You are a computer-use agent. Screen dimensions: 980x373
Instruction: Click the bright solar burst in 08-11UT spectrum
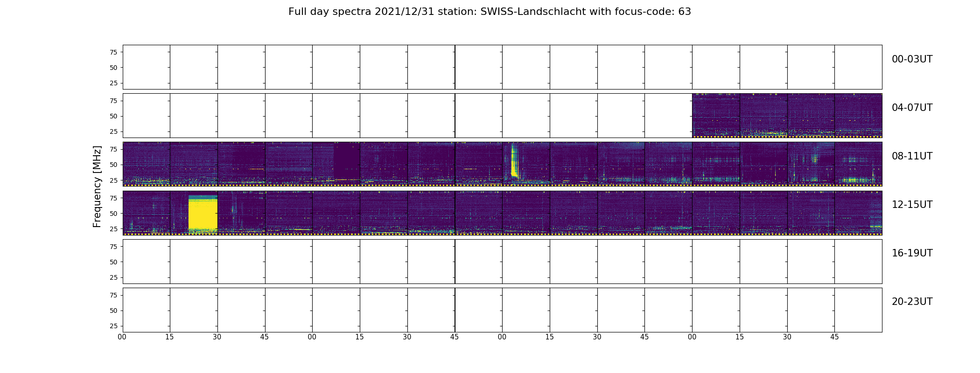[514, 161]
